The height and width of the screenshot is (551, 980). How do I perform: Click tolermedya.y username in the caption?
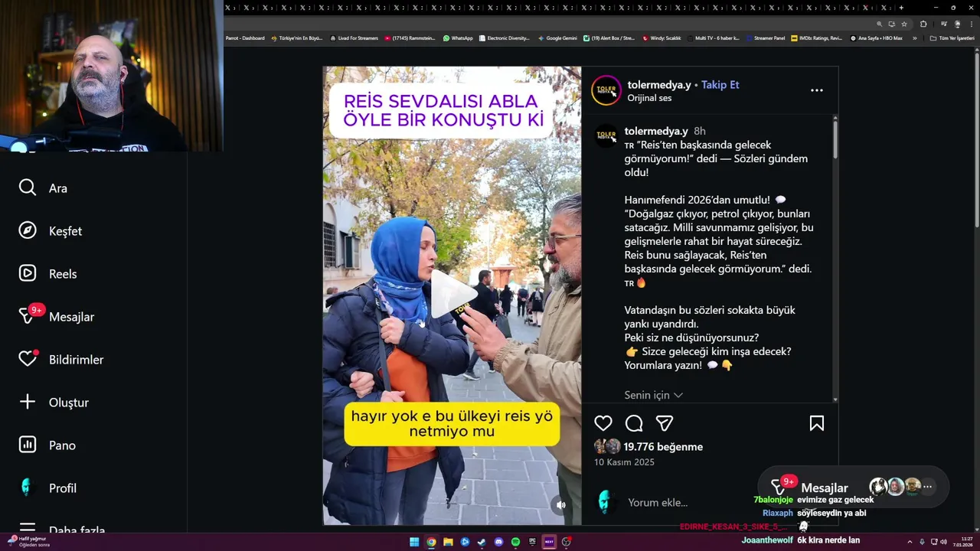click(x=656, y=131)
